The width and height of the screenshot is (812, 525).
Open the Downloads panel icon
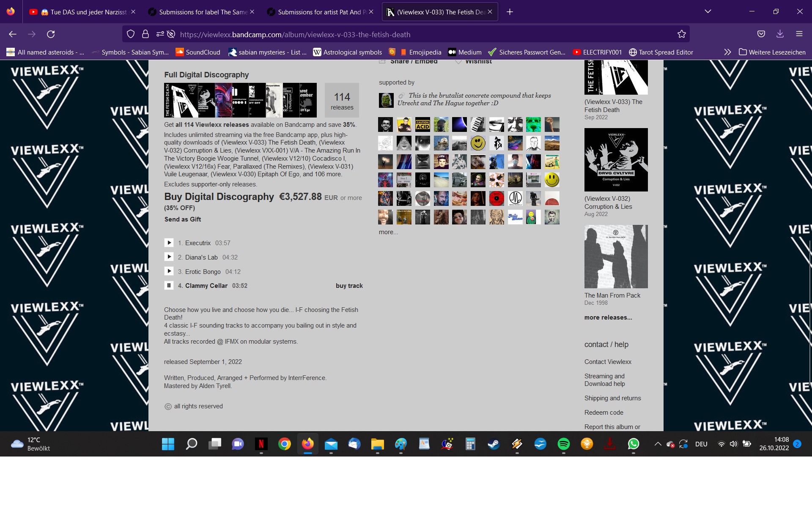[x=780, y=34]
